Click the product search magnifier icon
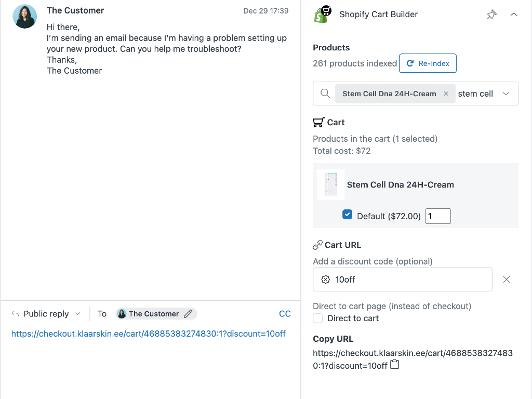 pos(325,94)
